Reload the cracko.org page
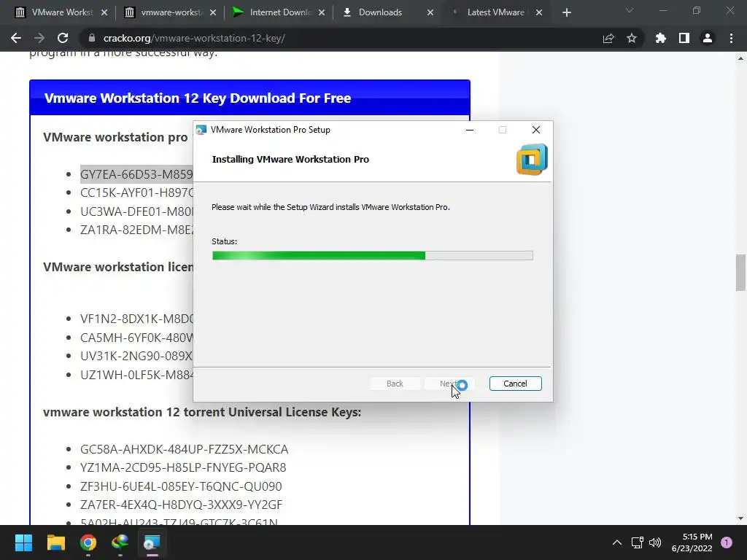 pos(63,38)
